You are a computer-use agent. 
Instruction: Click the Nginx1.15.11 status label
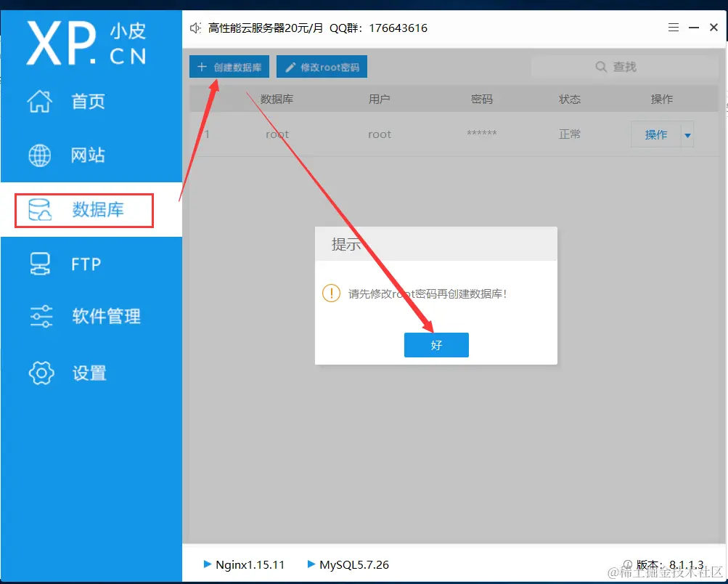[x=250, y=564]
